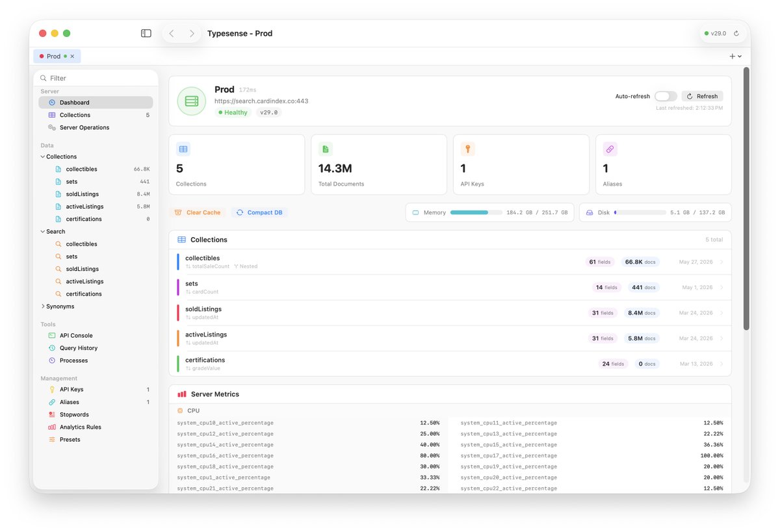Open the API Console tool
Image resolution: width=780 pixels, height=532 pixels.
[96, 336]
